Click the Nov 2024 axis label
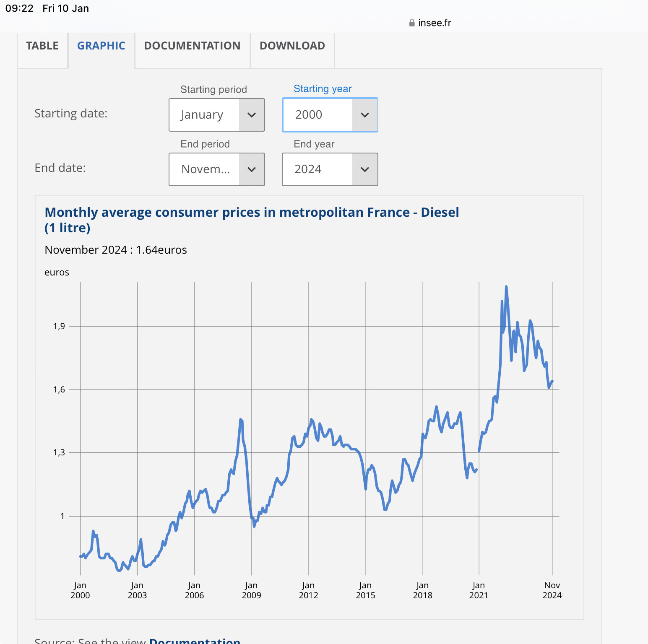Viewport: 648px width, 644px height. tap(552, 590)
